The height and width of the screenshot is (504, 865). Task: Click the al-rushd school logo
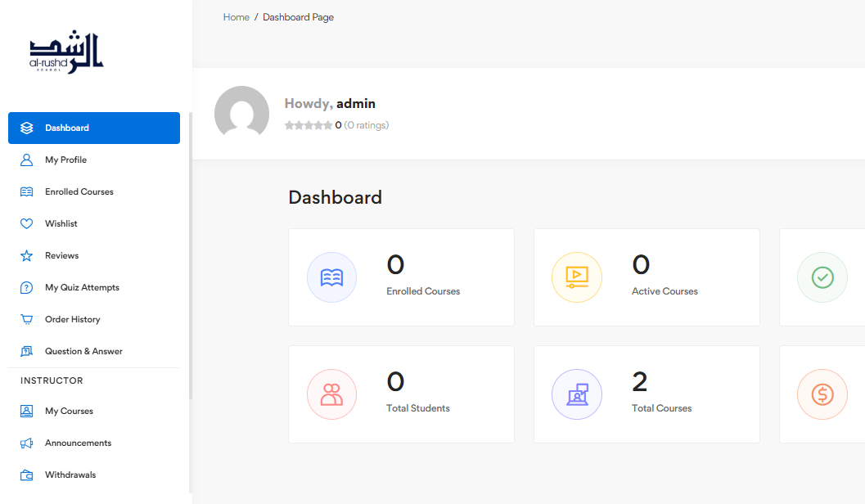click(66, 52)
